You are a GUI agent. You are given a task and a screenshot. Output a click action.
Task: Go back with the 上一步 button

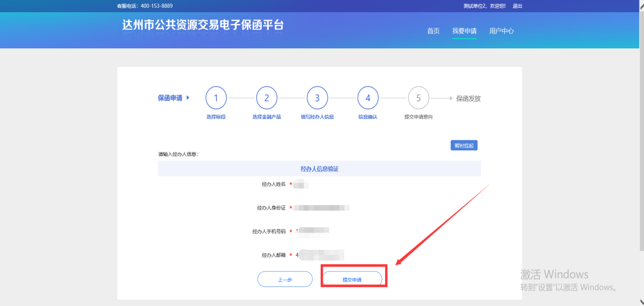285,279
